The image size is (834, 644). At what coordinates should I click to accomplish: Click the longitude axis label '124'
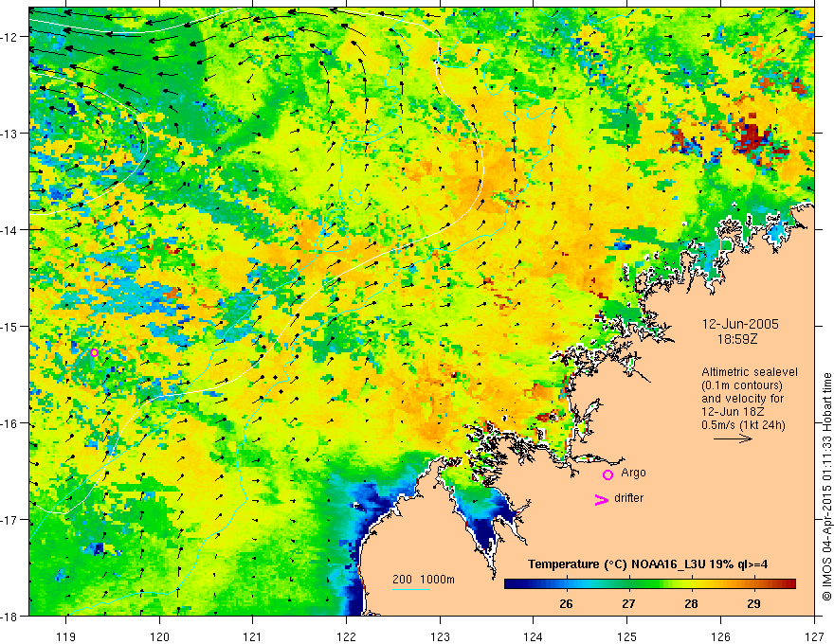534,636
